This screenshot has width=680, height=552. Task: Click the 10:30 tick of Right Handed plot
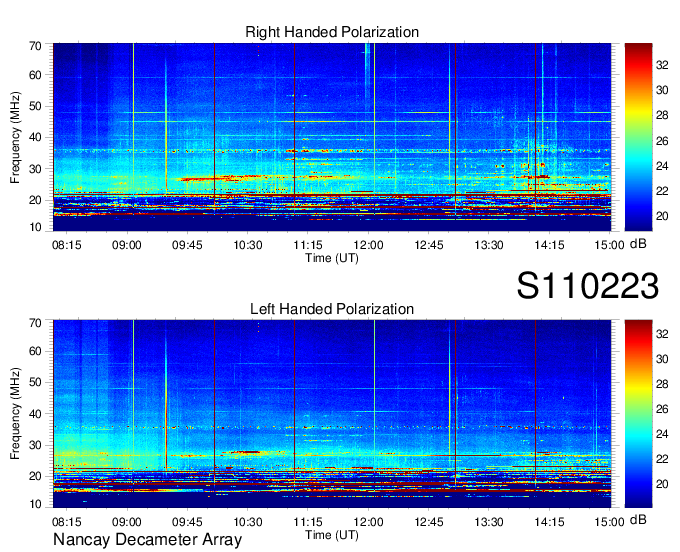point(248,245)
